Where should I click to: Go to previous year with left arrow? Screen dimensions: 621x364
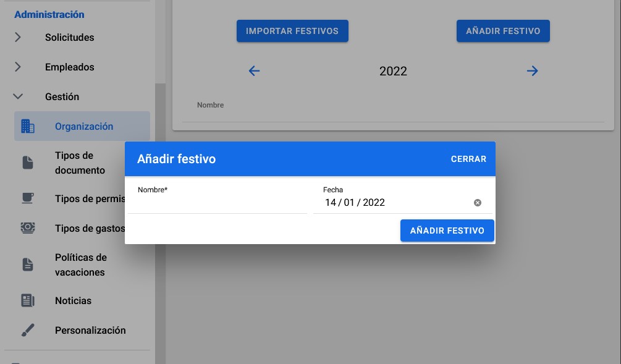point(254,71)
